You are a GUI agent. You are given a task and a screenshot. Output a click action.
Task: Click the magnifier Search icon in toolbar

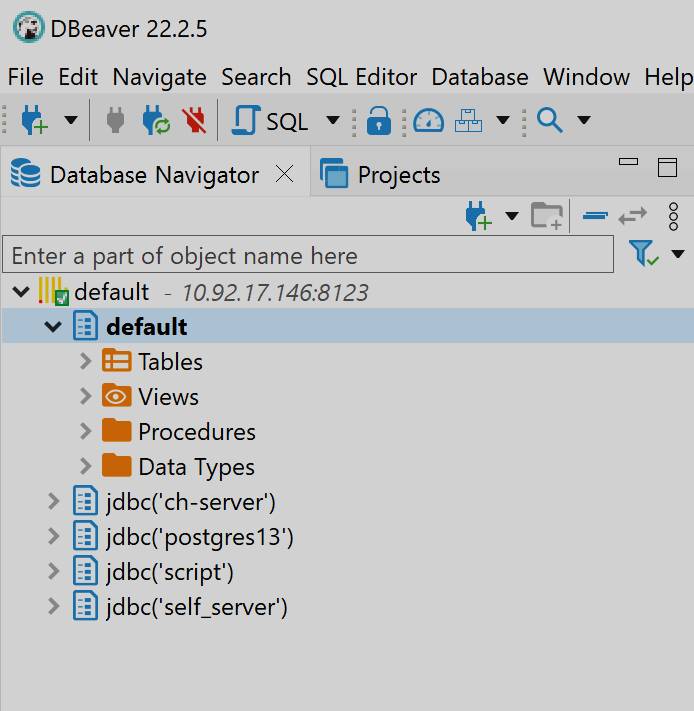point(550,120)
